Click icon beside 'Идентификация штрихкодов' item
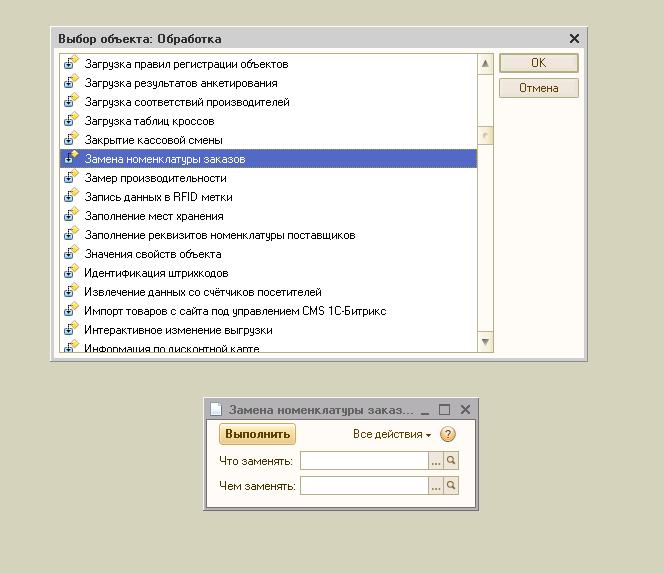The height and width of the screenshot is (573, 664). (x=71, y=273)
